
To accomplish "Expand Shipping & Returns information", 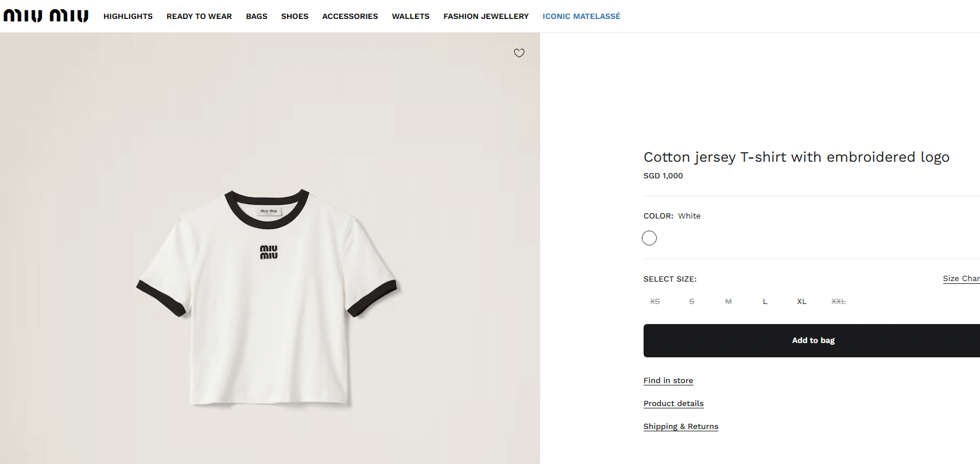I will coord(680,426).
